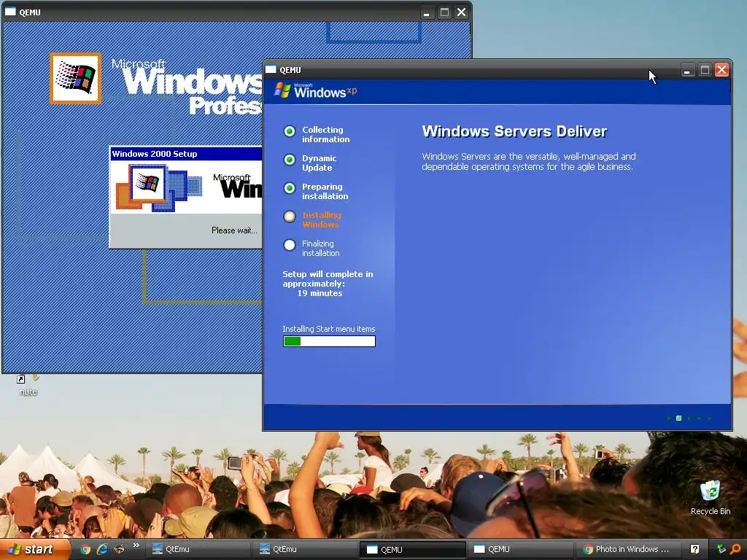Click the 'Please wait...' text in the Windows 2000 Setup dialog
This screenshot has width=747, height=560.
[x=234, y=230]
